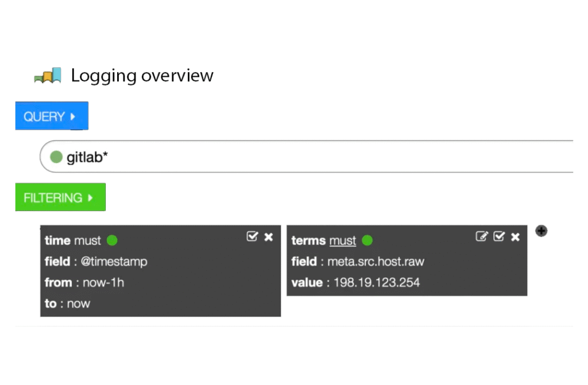This screenshot has width=588, height=385.
Task: Add a new filter with the plus icon
Action: coord(541,231)
